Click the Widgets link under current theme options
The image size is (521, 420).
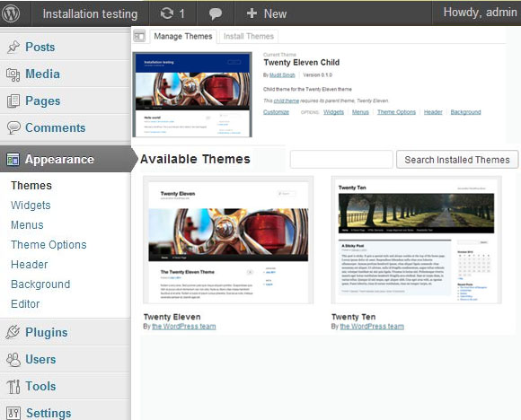tap(333, 112)
